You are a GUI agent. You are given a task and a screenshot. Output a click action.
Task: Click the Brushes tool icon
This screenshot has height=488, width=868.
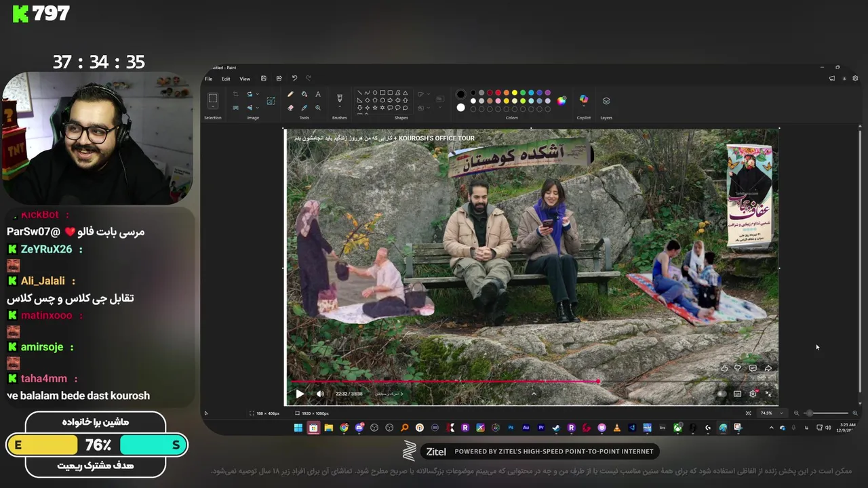(340, 98)
